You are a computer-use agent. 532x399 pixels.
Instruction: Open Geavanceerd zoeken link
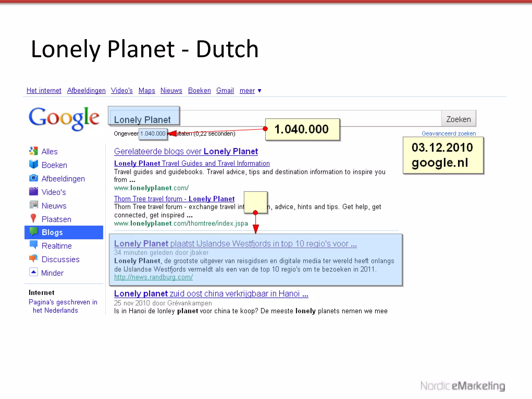pyautogui.click(x=449, y=134)
